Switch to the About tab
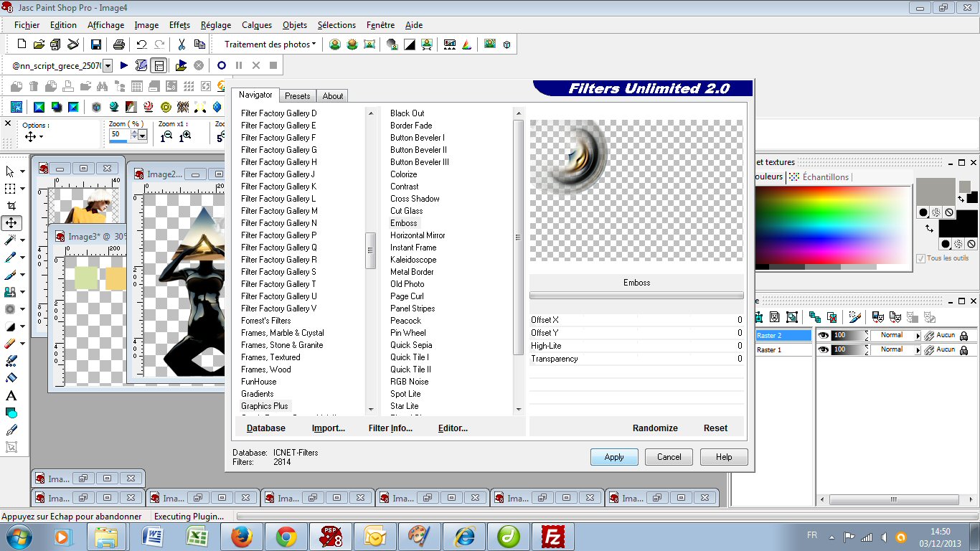Viewport: 980px width, 551px height. pos(333,96)
